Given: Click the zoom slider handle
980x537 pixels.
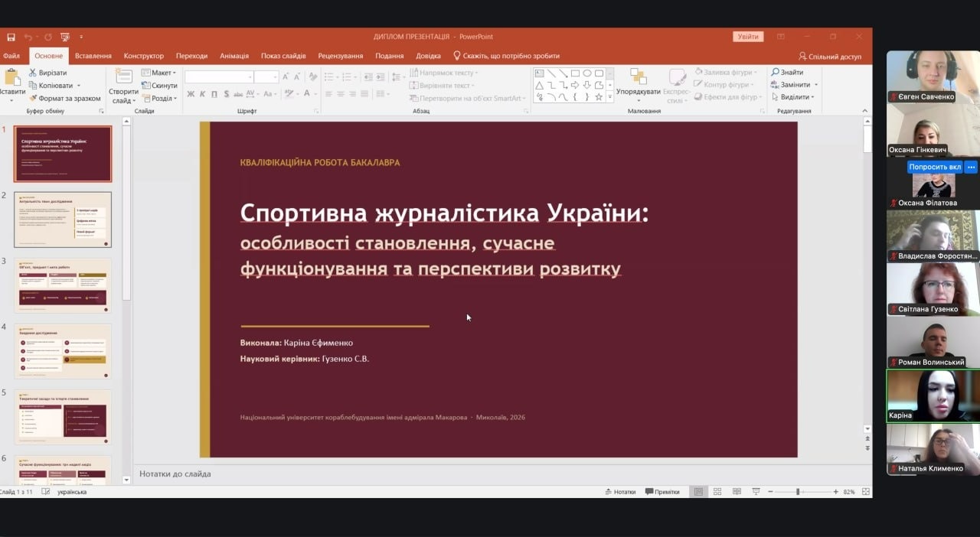Looking at the screenshot, I should pos(798,492).
